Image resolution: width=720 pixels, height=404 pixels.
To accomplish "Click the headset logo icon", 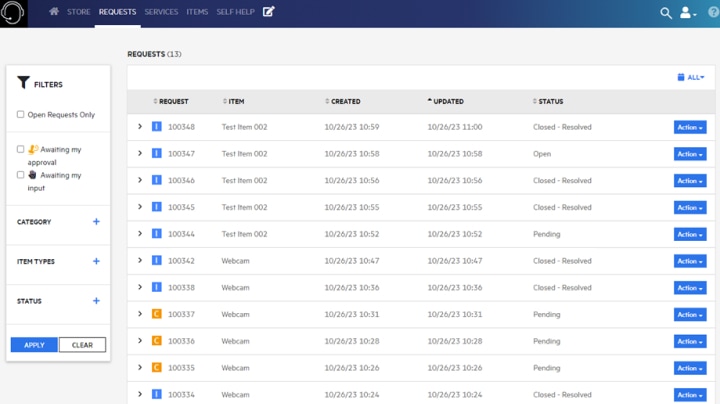I will click(13, 13).
